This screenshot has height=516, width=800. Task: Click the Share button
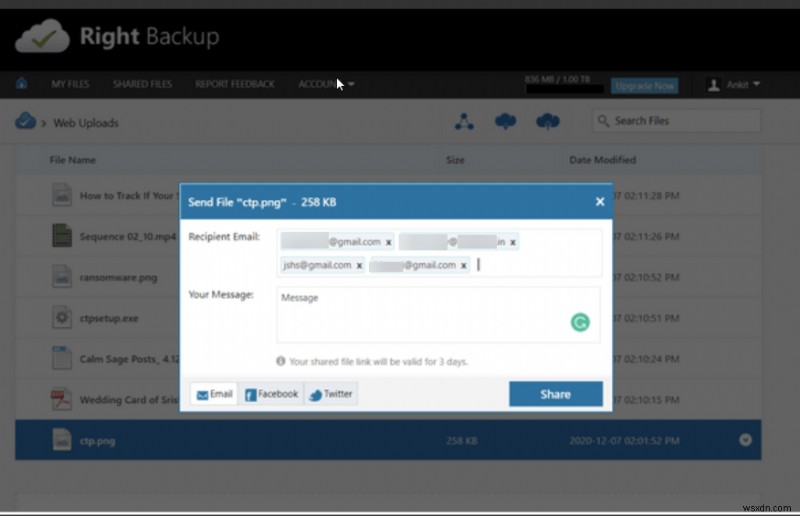(x=556, y=394)
